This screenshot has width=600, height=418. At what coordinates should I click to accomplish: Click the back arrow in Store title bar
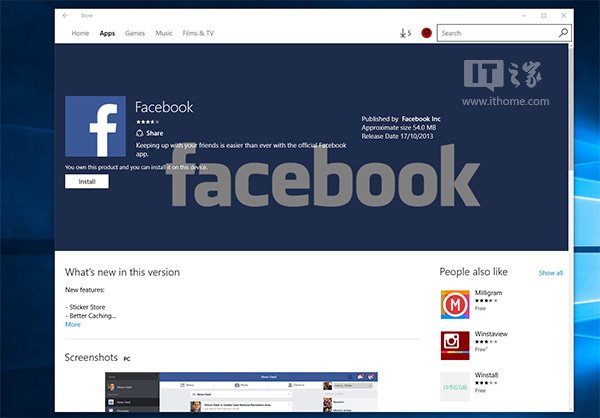click(65, 16)
